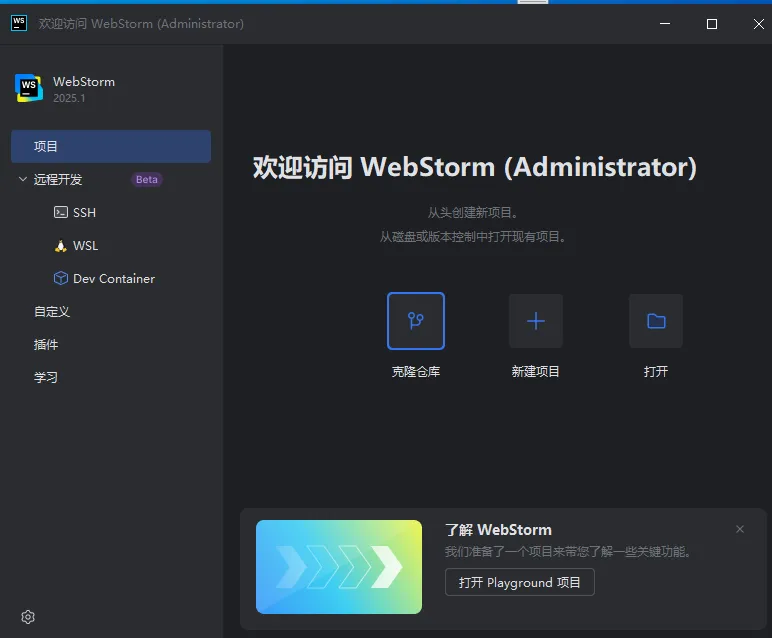Click the Clone Repository (克隆仓库) icon

click(x=416, y=321)
